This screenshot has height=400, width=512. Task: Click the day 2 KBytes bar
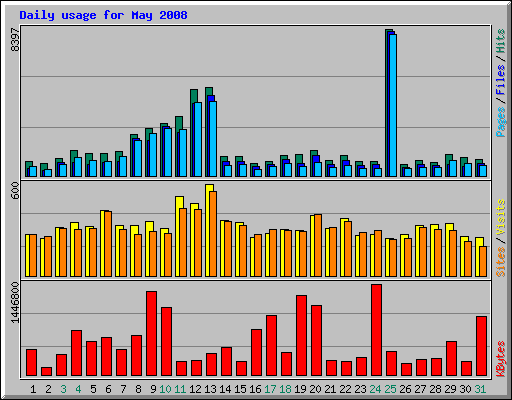click(x=47, y=372)
